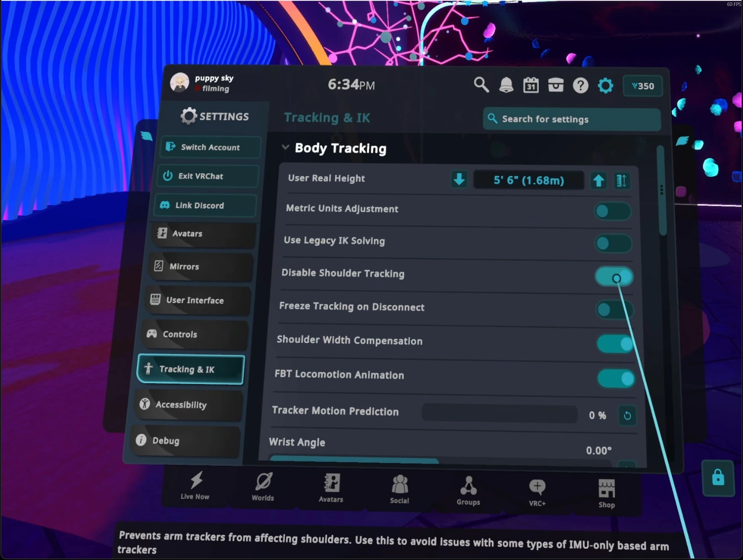
Task: Increase User Real Height with up arrow
Action: tap(599, 181)
